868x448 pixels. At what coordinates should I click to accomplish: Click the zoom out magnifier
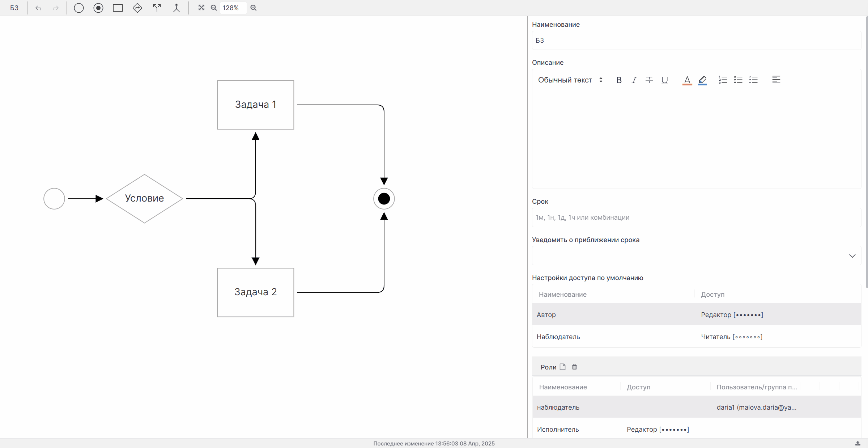tap(214, 8)
